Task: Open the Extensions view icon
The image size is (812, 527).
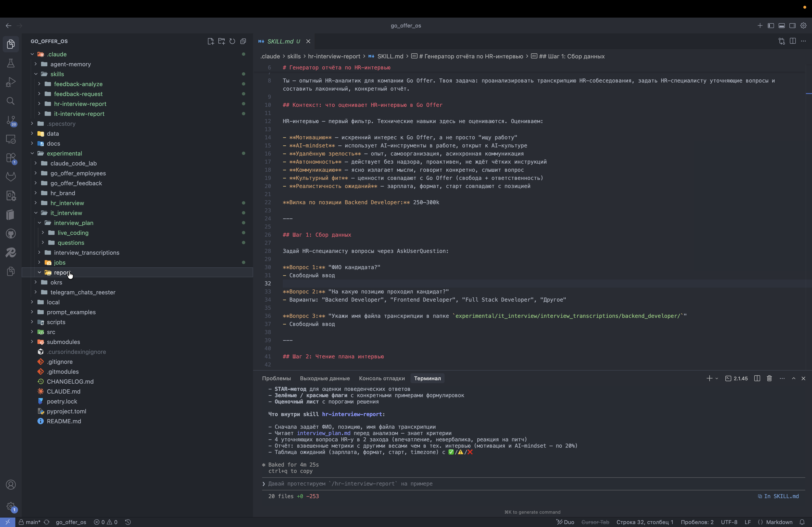Action: [x=11, y=158]
